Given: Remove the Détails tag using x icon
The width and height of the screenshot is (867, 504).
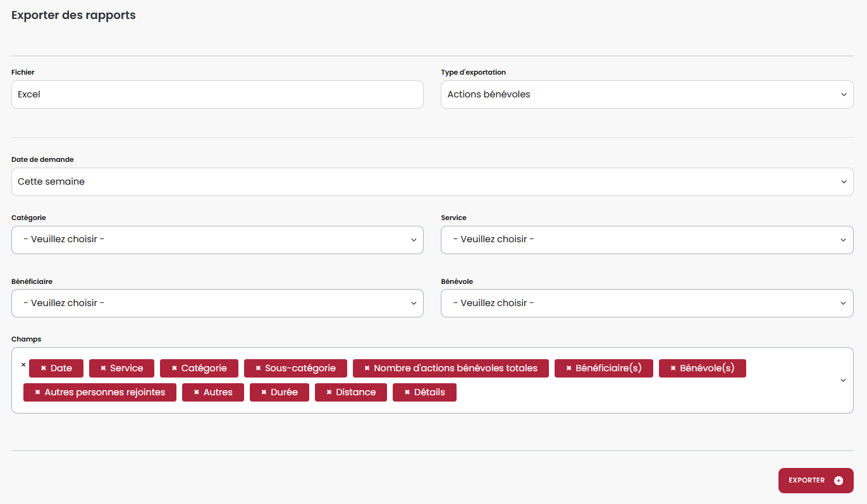Looking at the screenshot, I should (x=407, y=392).
